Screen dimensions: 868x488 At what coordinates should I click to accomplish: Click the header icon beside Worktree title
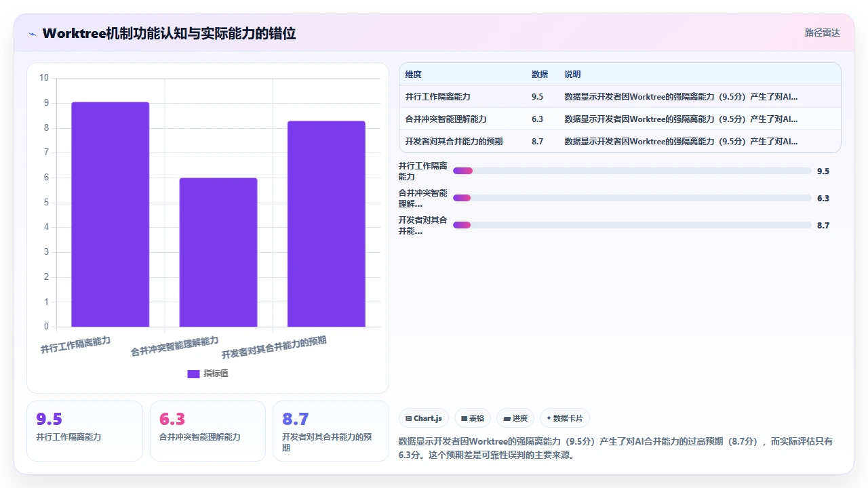pyautogui.click(x=32, y=33)
